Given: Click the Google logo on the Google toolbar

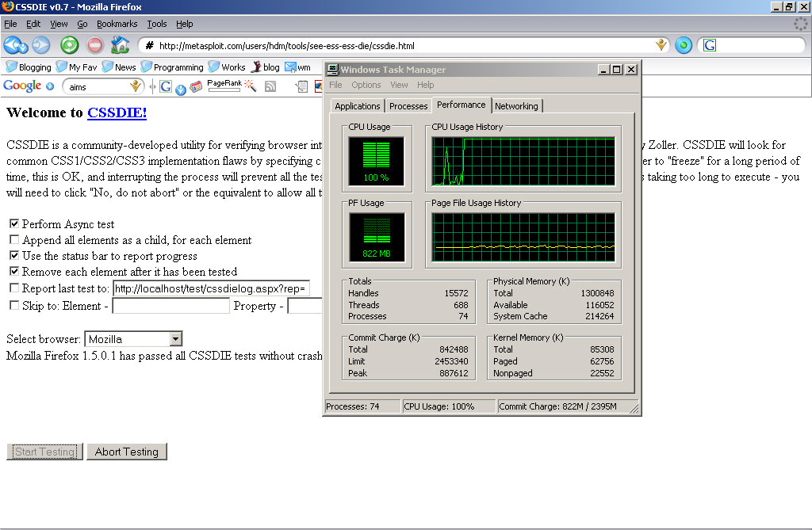Looking at the screenshot, I should coord(22,86).
